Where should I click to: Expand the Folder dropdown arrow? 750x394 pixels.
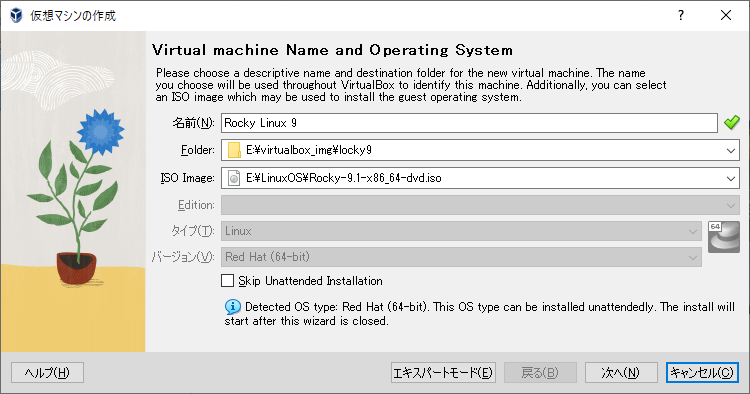click(x=730, y=151)
